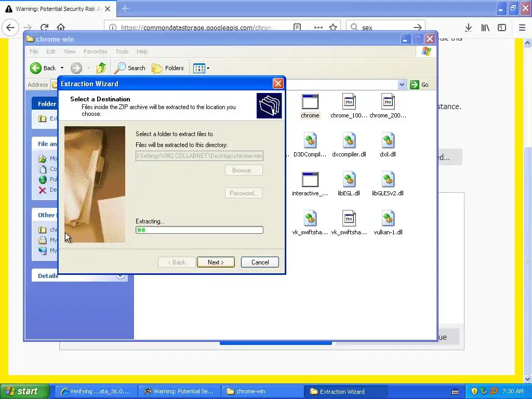Image resolution: width=532 pixels, height=399 pixels.
Task: Open the Favorites menu in chrome-win window
Action: (96, 51)
